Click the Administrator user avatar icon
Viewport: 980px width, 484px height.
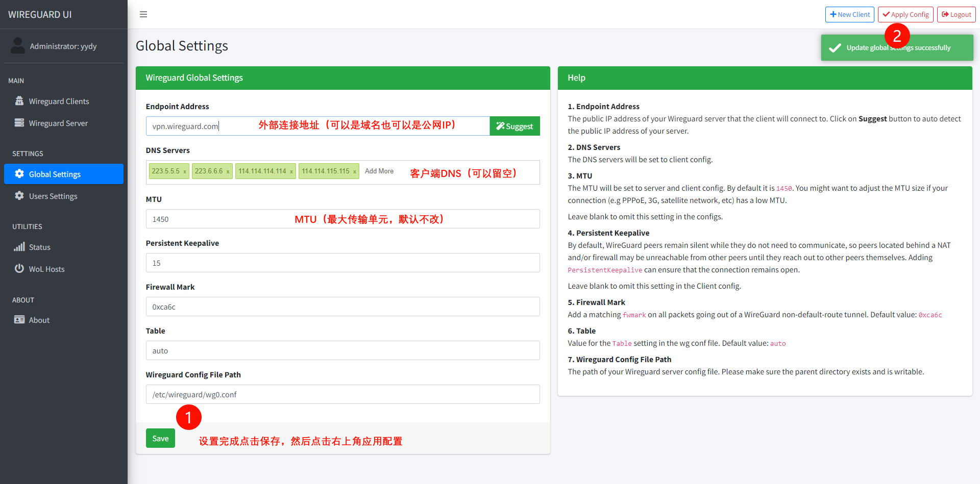18,46
